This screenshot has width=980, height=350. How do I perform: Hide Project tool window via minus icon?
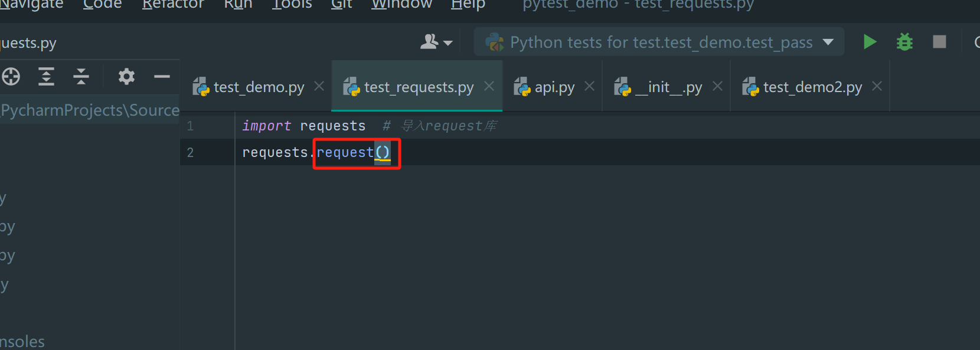coord(162,76)
